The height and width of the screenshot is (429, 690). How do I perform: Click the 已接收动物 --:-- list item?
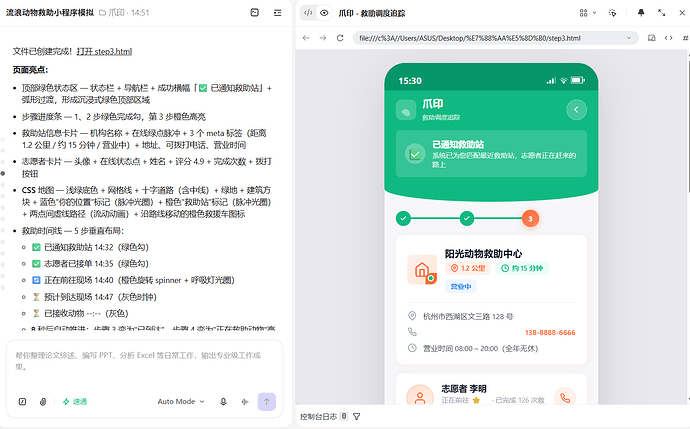tap(80, 313)
